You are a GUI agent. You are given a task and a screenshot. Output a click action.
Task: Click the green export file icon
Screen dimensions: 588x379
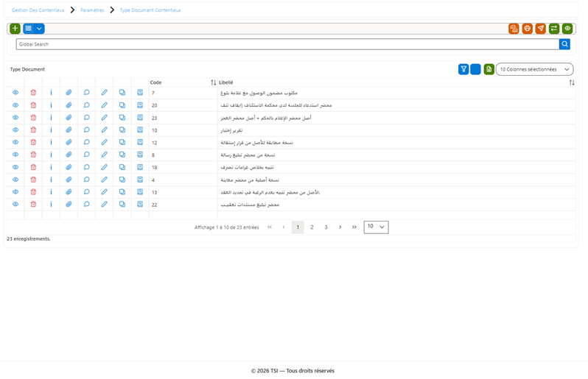pyautogui.click(x=489, y=69)
